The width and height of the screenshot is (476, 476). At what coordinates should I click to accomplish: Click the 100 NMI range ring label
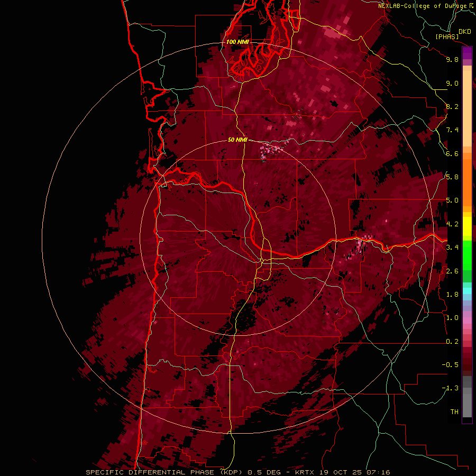tap(237, 42)
